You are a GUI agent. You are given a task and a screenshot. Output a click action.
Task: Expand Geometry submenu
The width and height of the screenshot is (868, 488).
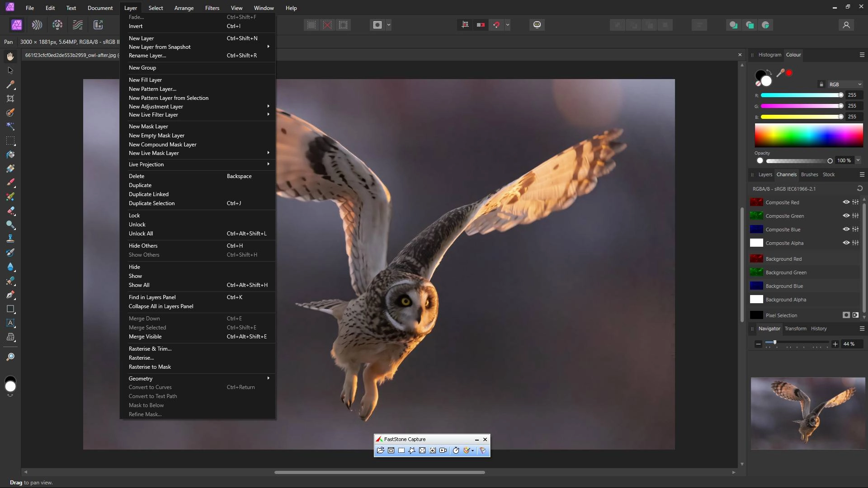pos(198,379)
